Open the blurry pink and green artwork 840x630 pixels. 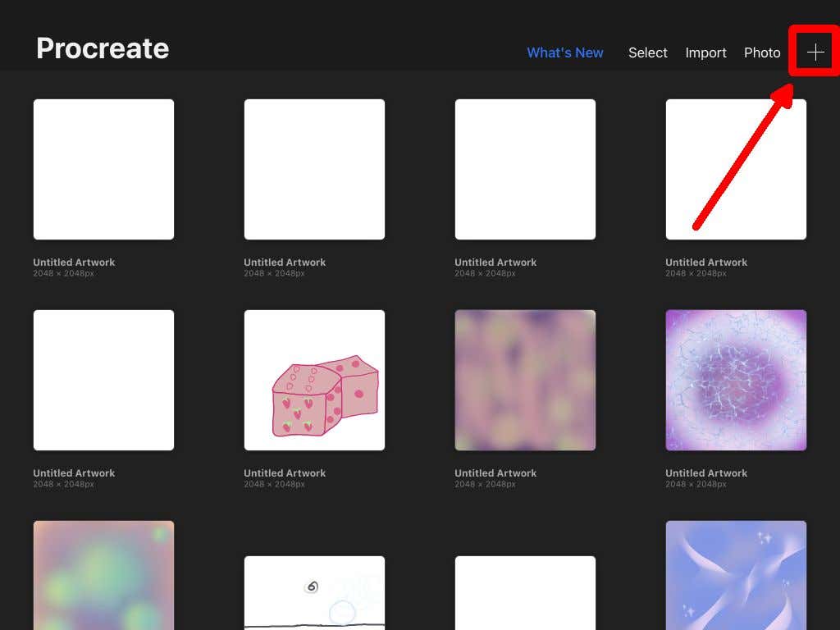pyautogui.click(x=525, y=380)
